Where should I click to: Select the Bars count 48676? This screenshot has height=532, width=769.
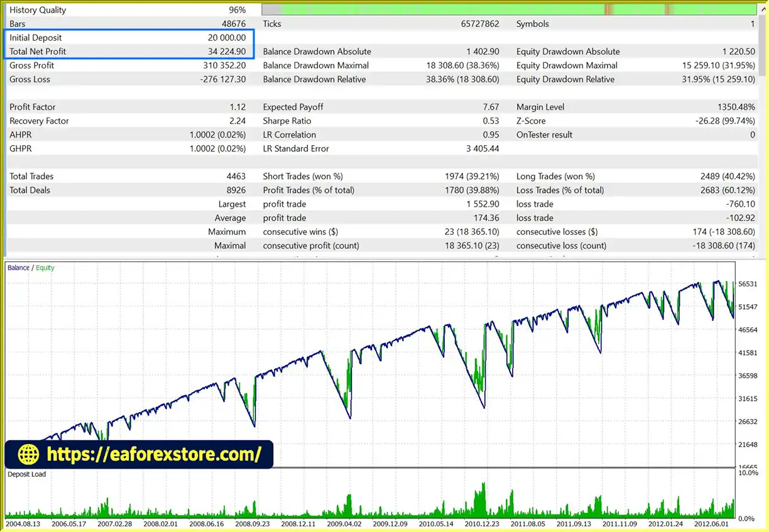pyautogui.click(x=232, y=24)
